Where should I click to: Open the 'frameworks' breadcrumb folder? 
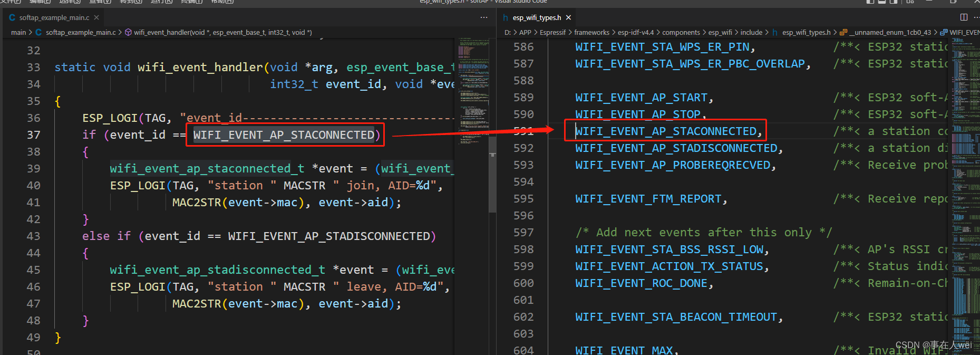(x=591, y=32)
